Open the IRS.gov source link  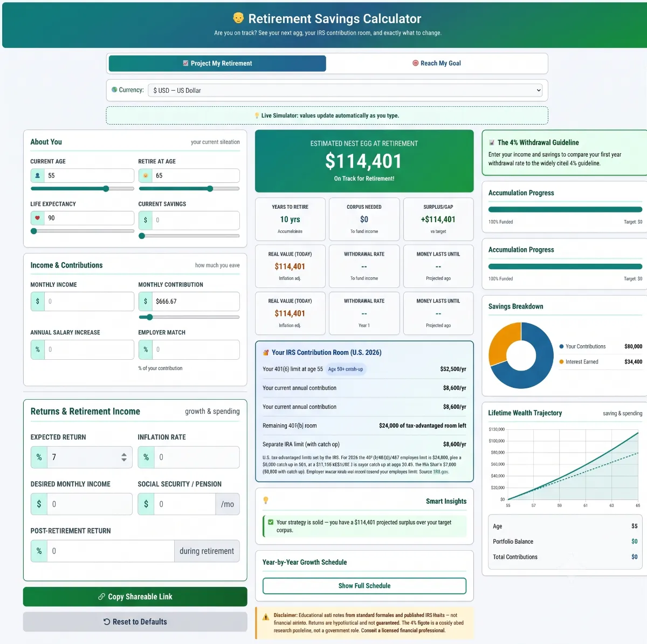coord(440,471)
